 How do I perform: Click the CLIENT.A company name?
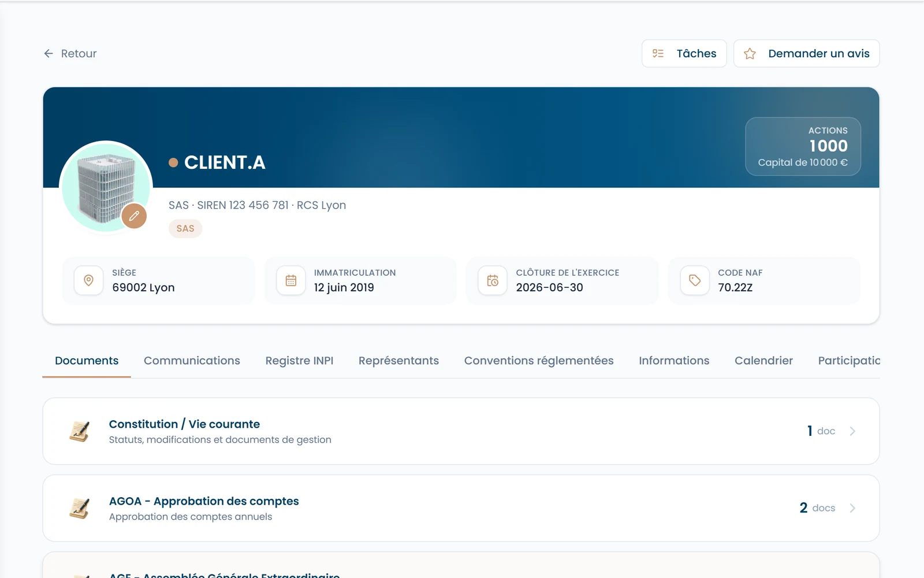225,162
